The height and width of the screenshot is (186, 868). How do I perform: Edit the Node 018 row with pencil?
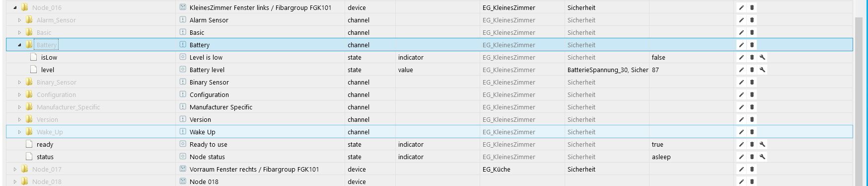tap(741, 182)
